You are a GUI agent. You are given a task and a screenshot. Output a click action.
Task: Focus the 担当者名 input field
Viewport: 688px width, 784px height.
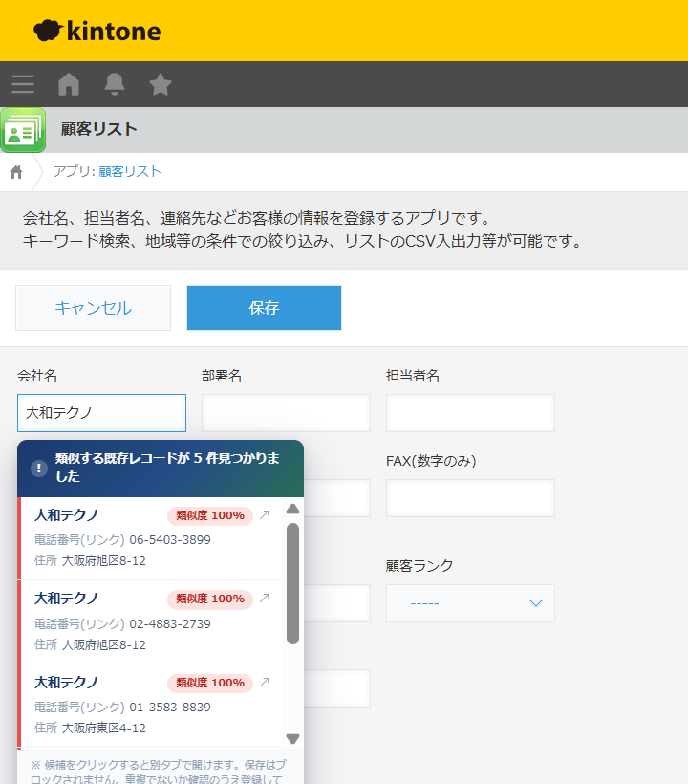(470, 413)
